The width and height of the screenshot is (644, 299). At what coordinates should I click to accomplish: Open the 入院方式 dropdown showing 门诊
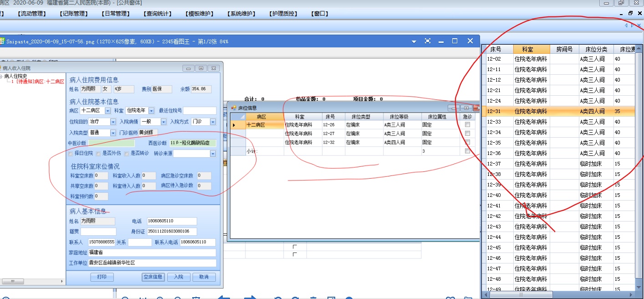pos(213,122)
